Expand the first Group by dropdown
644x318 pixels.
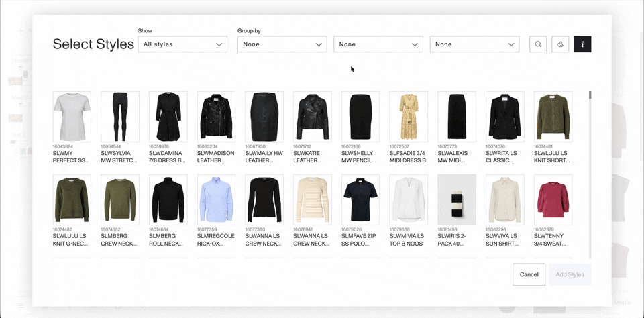(282, 44)
